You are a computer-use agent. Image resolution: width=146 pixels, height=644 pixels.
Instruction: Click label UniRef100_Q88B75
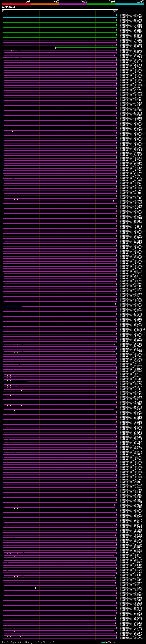click(x=131, y=560)
